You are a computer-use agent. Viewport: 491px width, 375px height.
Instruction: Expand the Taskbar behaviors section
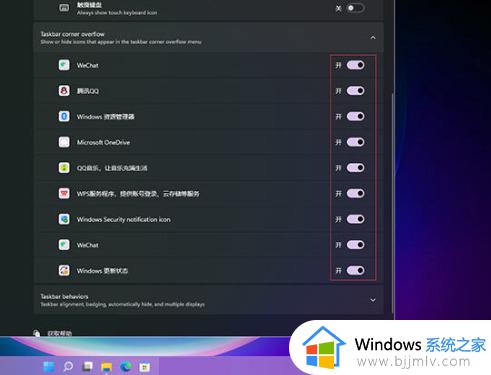(373, 300)
